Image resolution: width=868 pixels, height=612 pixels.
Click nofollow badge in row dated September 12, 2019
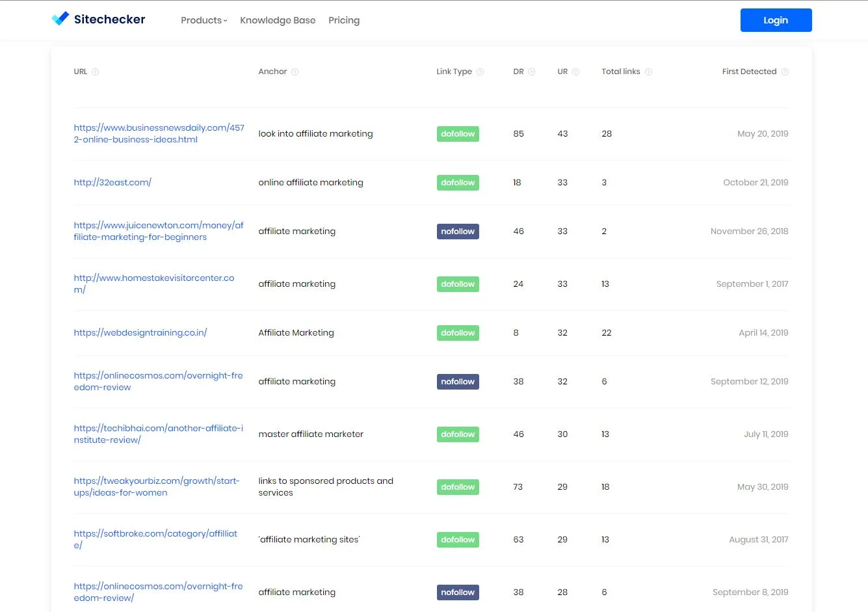click(x=458, y=382)
